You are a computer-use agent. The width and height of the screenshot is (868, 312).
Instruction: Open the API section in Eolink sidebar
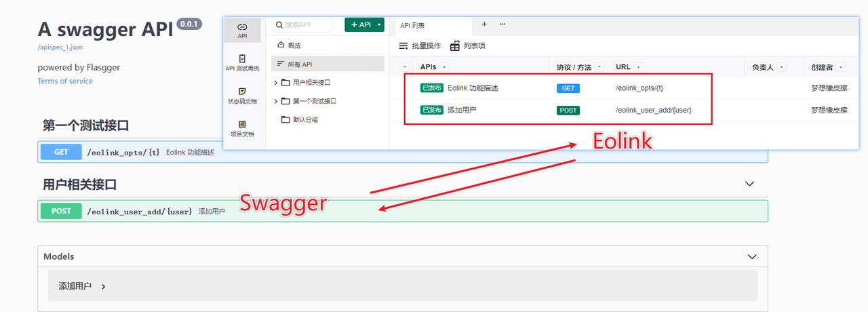click(x=242, y=31)
